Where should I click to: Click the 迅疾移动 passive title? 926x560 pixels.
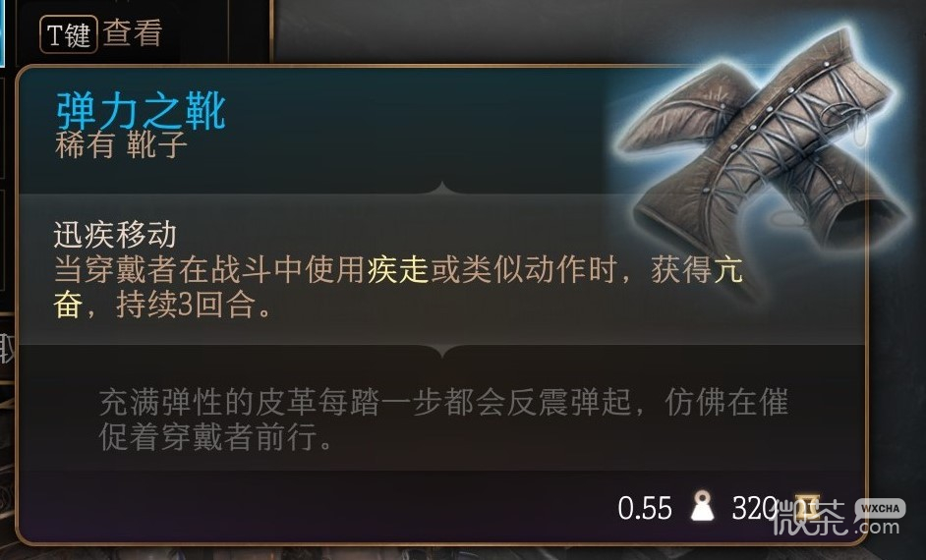[115, 235]
